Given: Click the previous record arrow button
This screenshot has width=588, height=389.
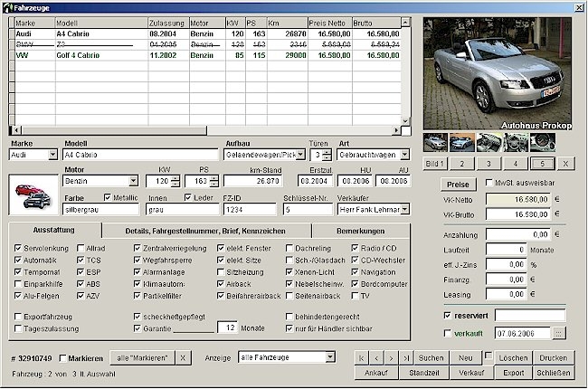Looking at the screenshot, I should pos(377,358).
